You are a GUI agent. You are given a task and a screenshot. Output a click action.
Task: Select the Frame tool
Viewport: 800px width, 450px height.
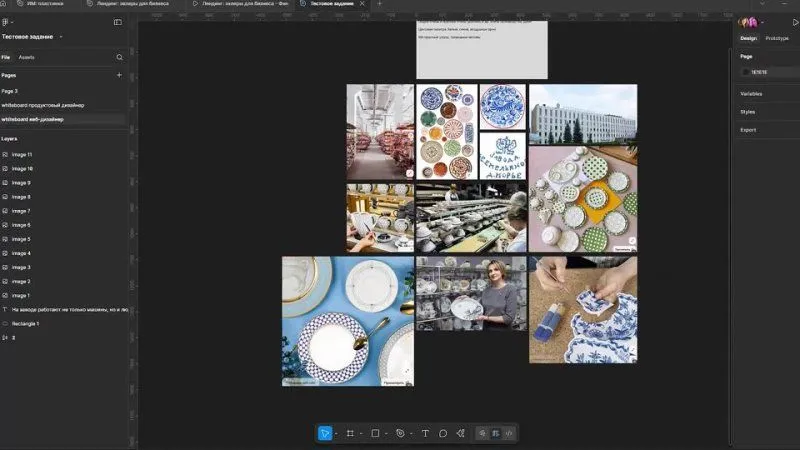(350, 433)
